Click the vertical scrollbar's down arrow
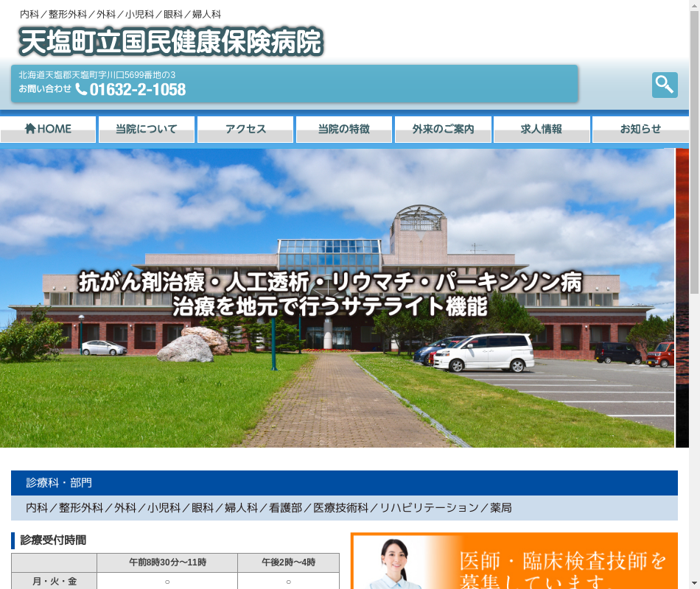The width and height of the screenshot is (700, 589). [694, 583]
